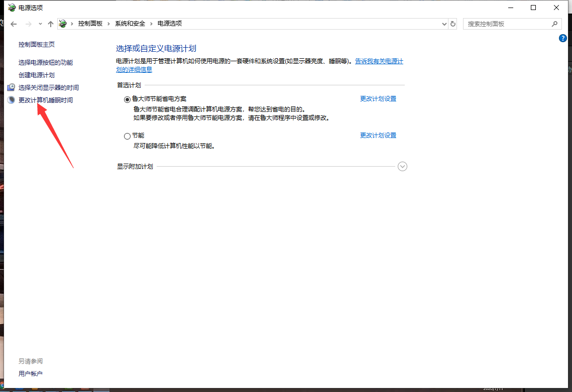Open the 选择电源按钮的功能 link
Viewport: 572px width, 392px height.
point(46,62)
